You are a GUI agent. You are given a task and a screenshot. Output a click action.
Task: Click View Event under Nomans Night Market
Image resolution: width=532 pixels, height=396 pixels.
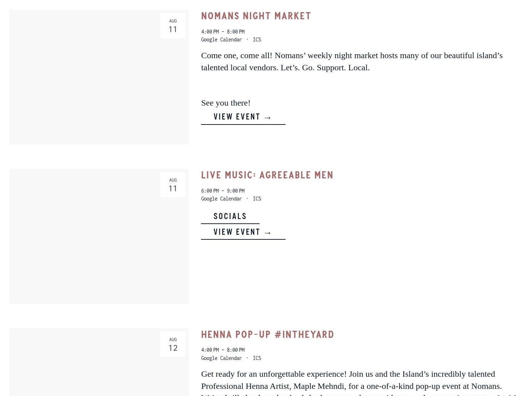(x=243, y=117)
